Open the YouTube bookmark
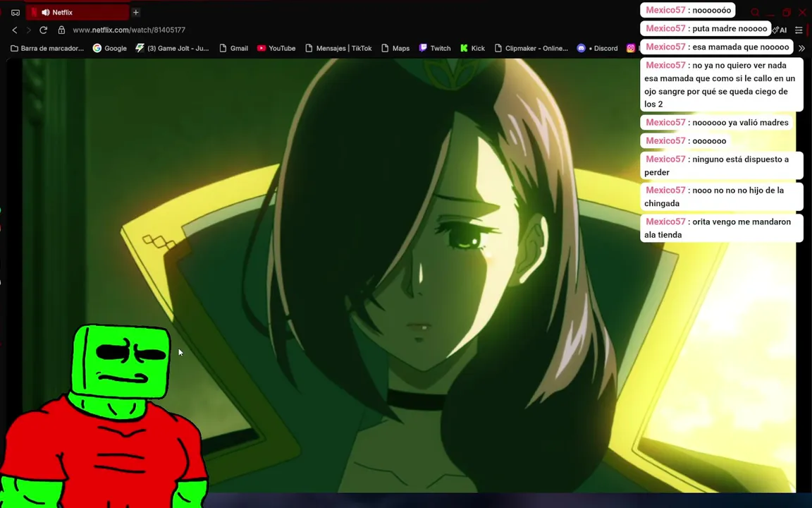 (x=276, y=48)
